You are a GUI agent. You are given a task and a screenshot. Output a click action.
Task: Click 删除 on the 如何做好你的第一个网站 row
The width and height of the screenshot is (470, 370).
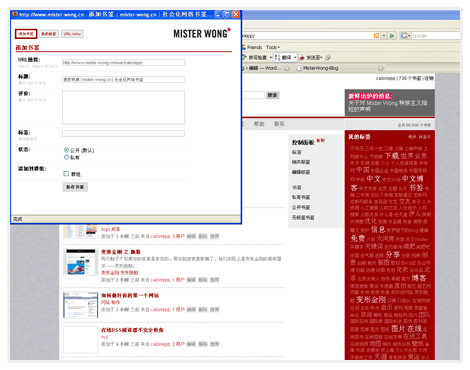pyautogui.click(x=203, y=310)
